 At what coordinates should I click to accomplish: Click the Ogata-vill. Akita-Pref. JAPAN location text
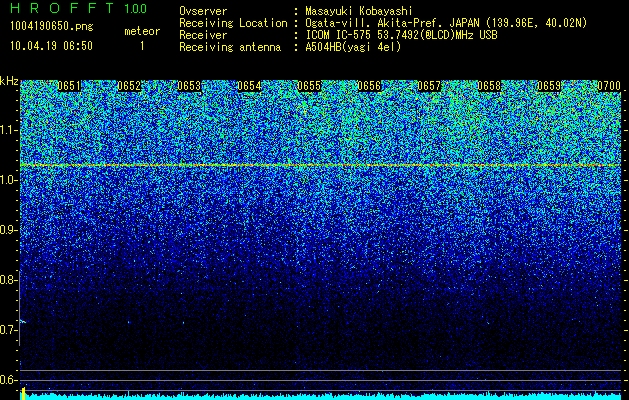[x=446, y=23]
